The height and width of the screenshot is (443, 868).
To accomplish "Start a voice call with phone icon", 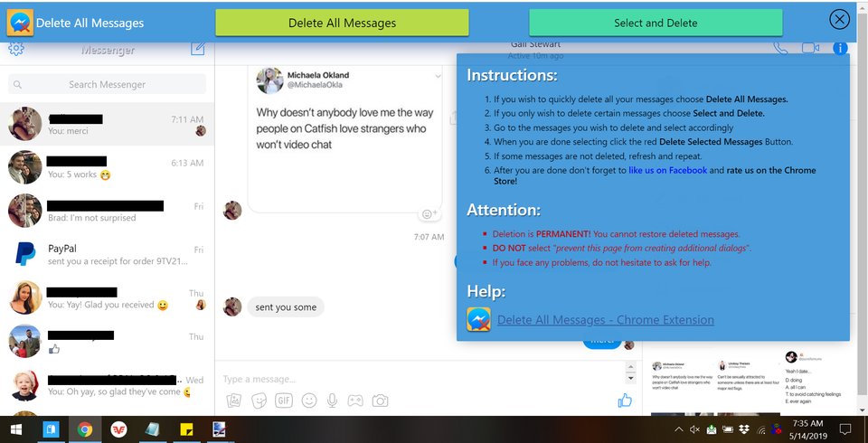I will pos(780,49).
